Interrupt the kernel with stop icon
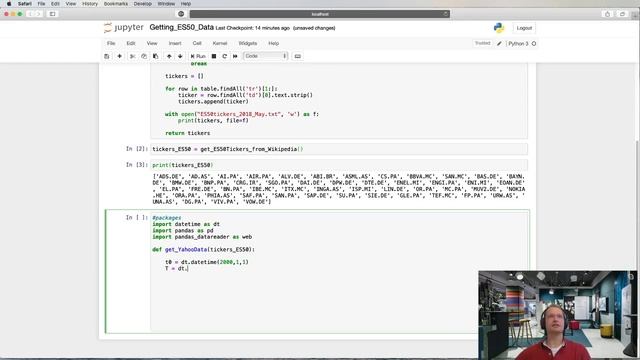This screenshot has height=360, width=640. point(214,56)
